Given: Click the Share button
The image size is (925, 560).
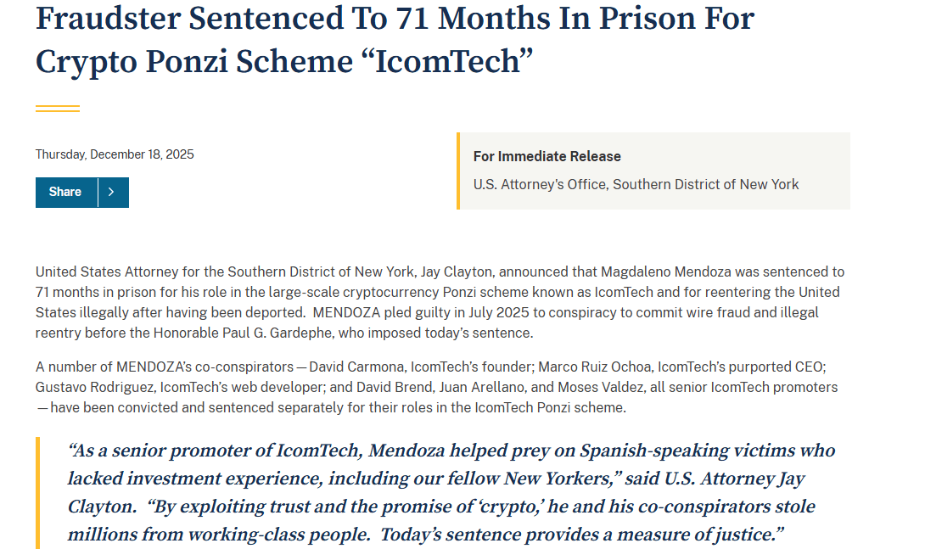Looking at the screenshot, I should [x=65, y=193].
